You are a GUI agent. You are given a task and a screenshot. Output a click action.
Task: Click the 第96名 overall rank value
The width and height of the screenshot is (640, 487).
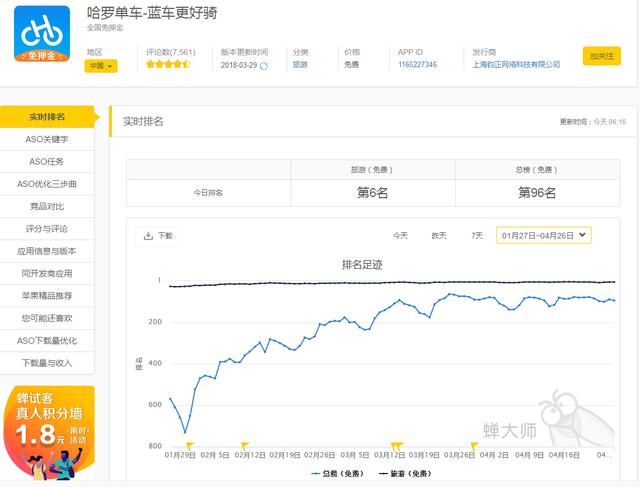click(537, 193)
